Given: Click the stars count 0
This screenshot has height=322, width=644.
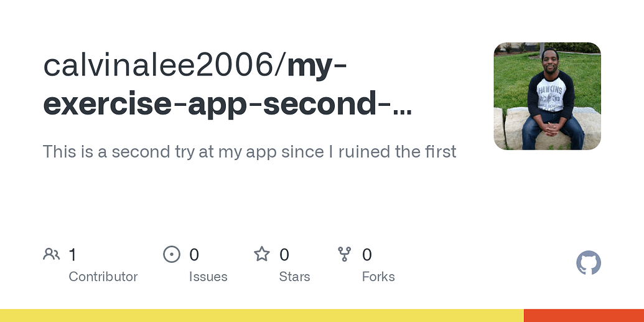Looking at the screenshot, I should (284, 255).
